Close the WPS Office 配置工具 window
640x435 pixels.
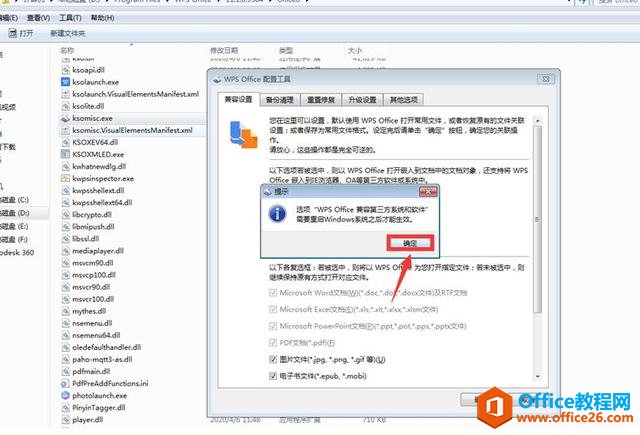[545, 79]
